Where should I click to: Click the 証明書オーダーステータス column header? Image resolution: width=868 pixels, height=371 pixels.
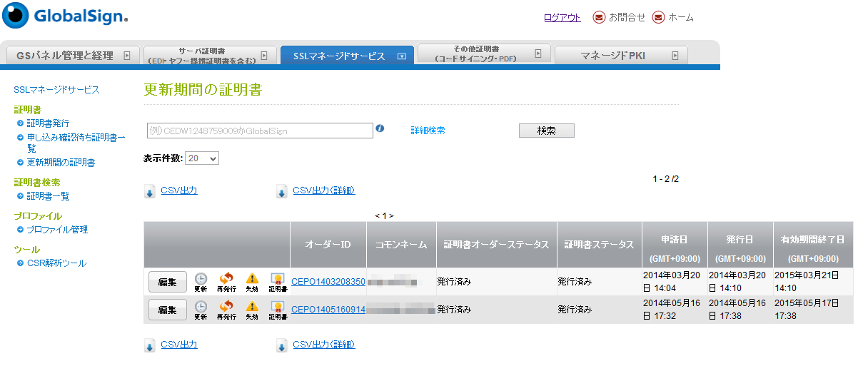point(496,245)
